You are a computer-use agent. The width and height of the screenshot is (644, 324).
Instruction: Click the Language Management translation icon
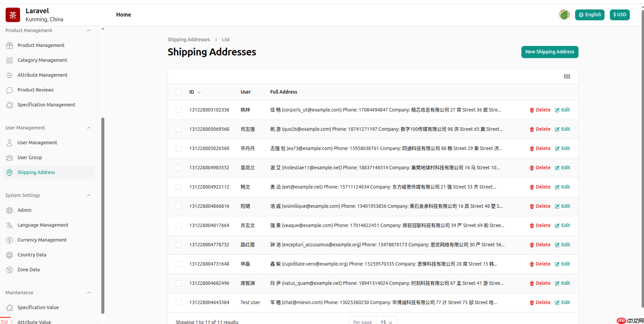tap(9, 225)
